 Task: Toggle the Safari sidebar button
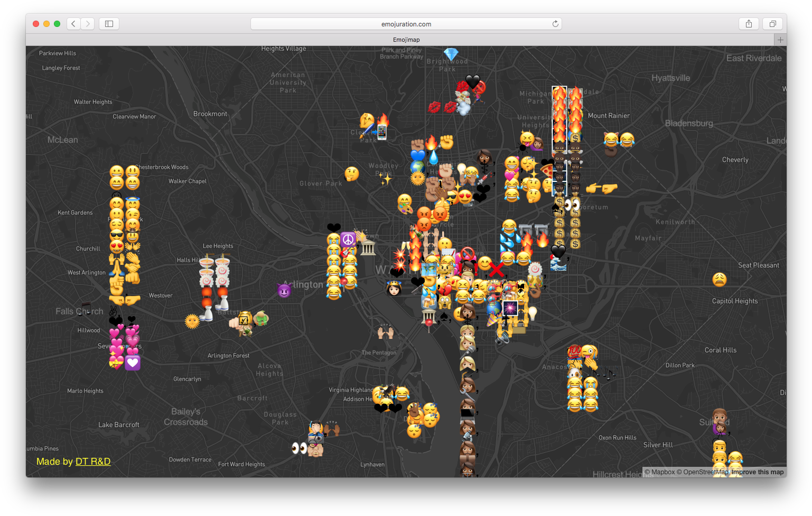click(x=109, y=24)
